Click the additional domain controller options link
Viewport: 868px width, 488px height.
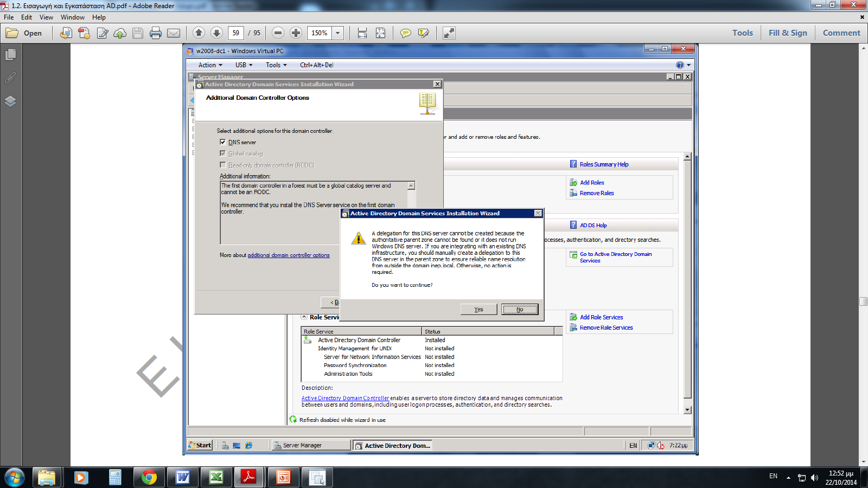click(x=289, y=255)
